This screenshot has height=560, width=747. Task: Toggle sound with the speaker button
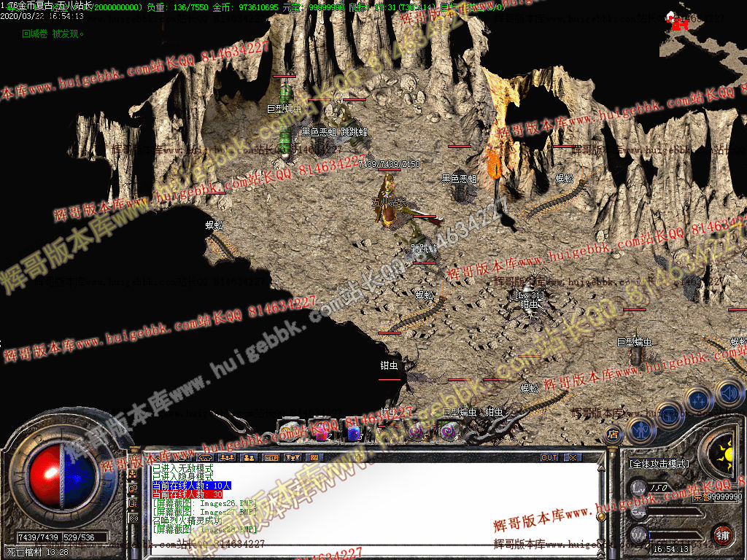coord(728,392)
